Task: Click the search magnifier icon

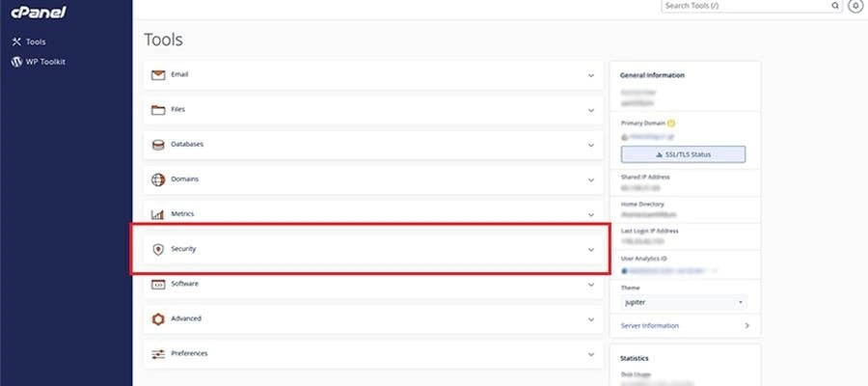Action: 835,6
